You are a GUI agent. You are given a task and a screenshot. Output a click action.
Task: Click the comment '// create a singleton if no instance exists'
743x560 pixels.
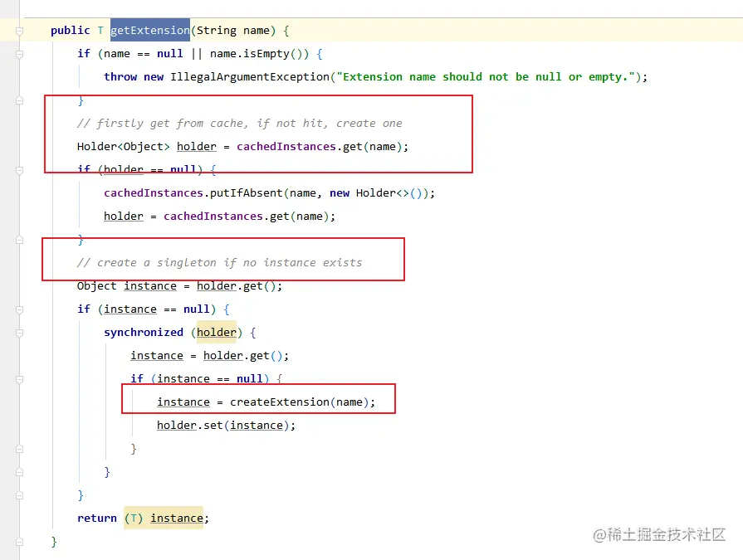[219, 263]
